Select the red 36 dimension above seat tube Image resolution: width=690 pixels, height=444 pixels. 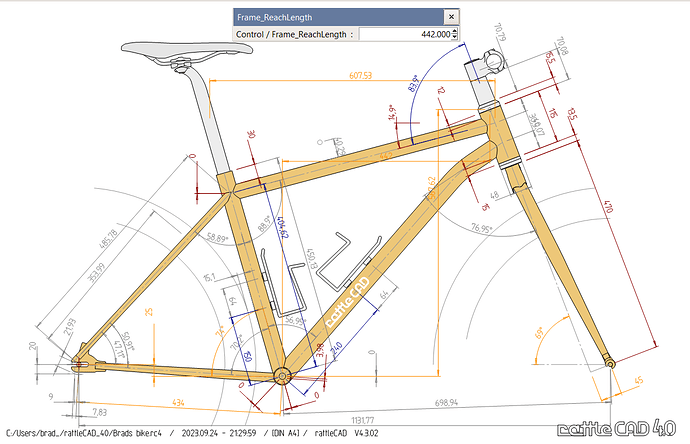pos(252,134)
